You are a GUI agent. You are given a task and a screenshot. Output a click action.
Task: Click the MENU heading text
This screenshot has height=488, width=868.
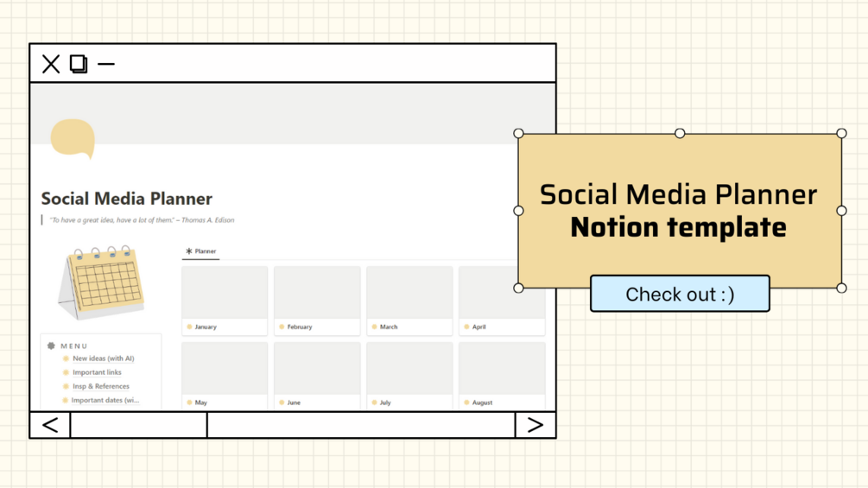[74, 345]
